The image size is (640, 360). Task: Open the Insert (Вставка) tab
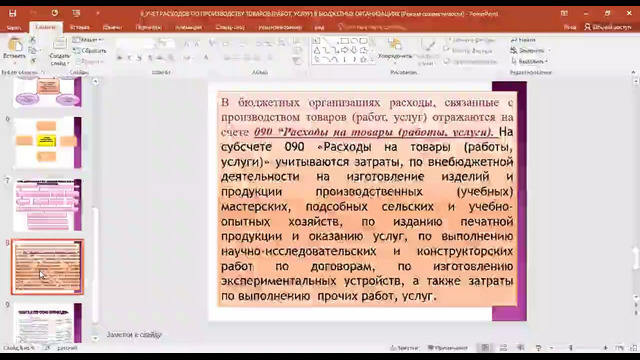pyautogui.click(x=80, y=27)
